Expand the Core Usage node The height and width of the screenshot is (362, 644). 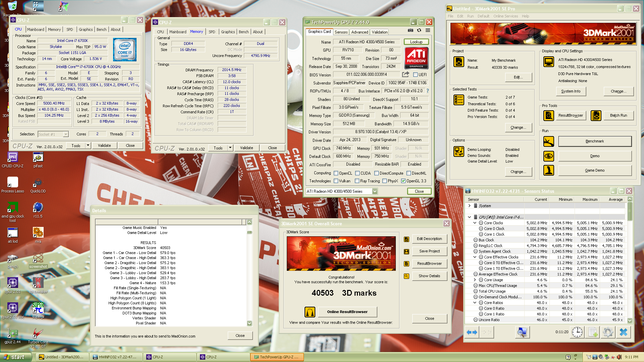tap(475, 280)
